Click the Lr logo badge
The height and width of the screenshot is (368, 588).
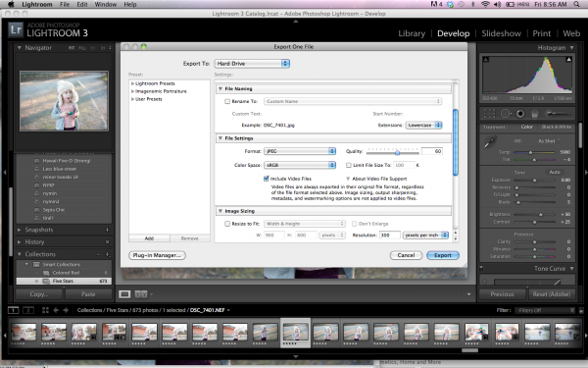point(16,29)
